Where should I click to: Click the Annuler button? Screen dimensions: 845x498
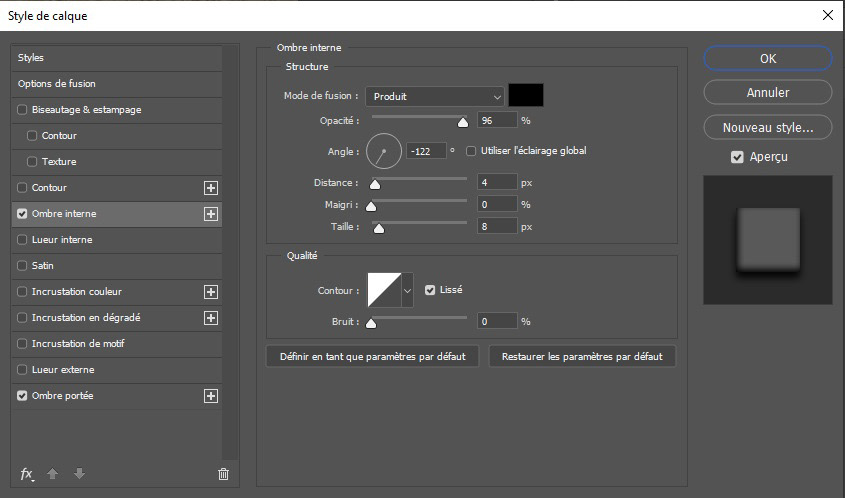tap(768, 92)
